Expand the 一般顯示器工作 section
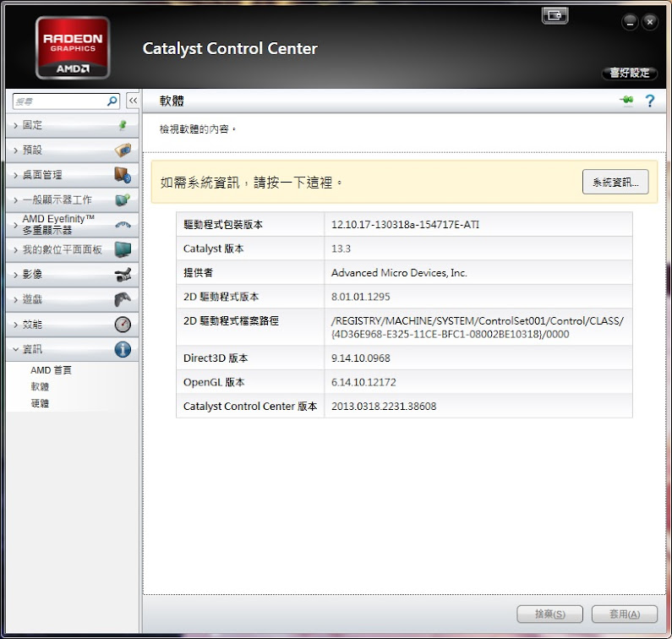Screen dimensions: 672x639 click(x=72, y=199)
